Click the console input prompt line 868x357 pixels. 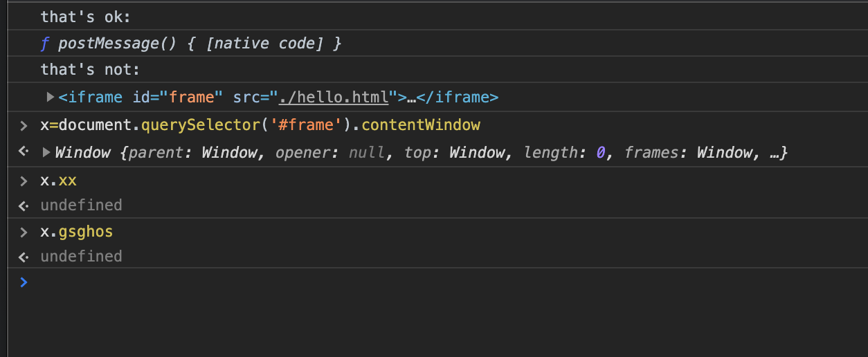pos(437,282)
